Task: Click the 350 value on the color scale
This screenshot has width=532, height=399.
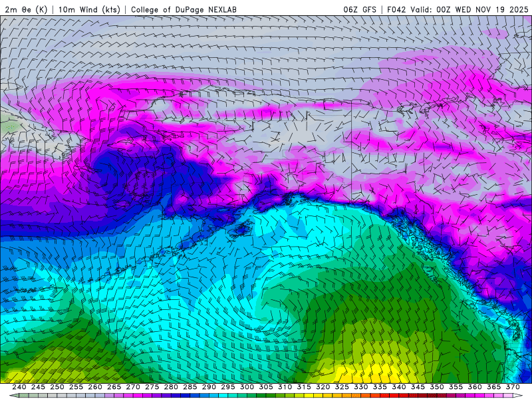Action: 437,387
